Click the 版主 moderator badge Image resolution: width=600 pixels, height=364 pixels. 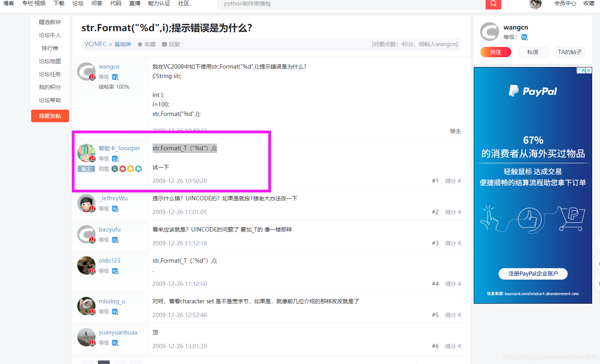86,168
